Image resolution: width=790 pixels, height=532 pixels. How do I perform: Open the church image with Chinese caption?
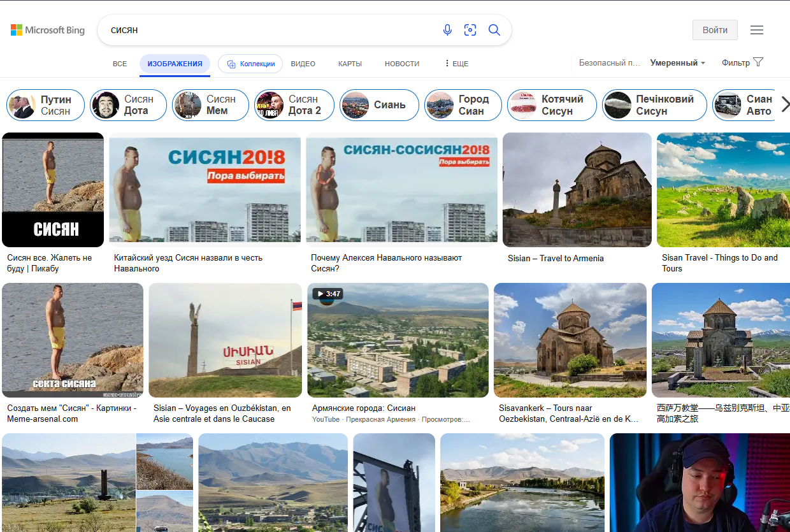721,340
